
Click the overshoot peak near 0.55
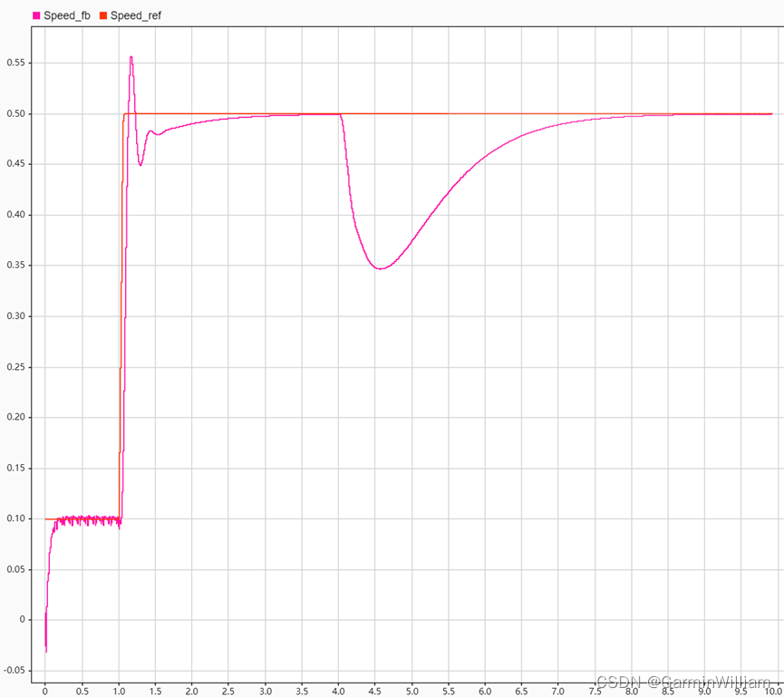click(131, 57)
